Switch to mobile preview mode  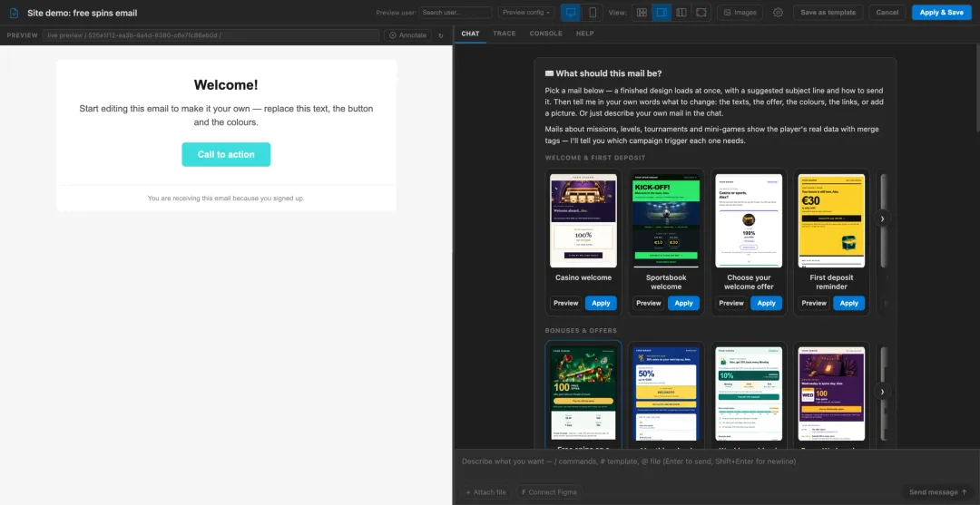593,13
